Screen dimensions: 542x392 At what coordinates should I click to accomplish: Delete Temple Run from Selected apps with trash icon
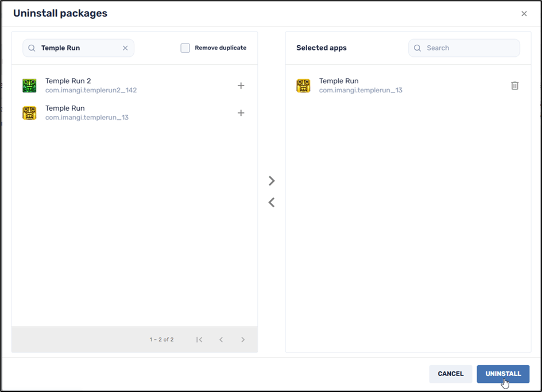coord(514,86)
